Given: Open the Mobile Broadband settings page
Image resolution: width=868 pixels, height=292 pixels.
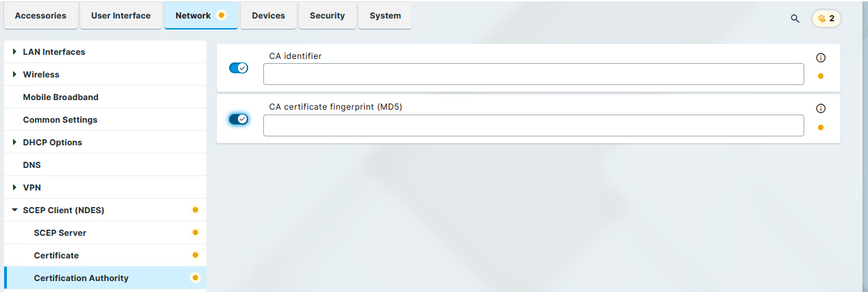Looking at the screenshot, I should coord(60,97).
